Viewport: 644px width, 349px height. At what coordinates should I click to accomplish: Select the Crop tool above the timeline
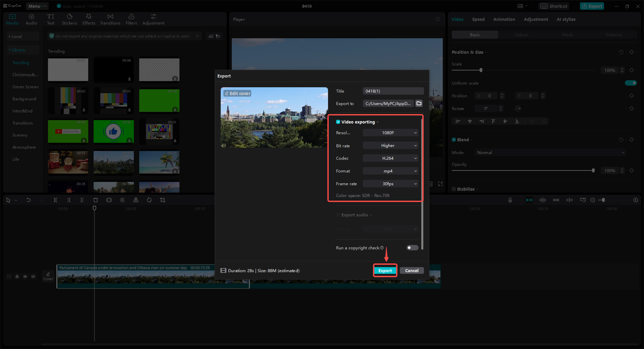pyautogui.click(x=163, y=200)
